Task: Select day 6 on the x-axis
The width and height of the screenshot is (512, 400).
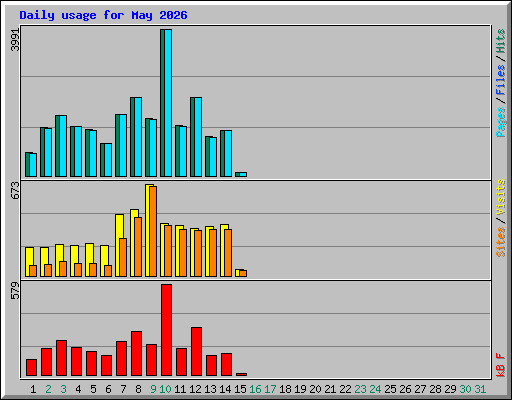Action: click(x=108, y=389)
